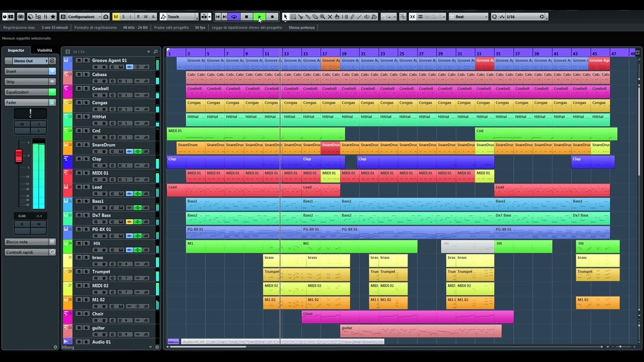Toggle global Write automation W button
644x362 pixels.
[x=146, y=17]
